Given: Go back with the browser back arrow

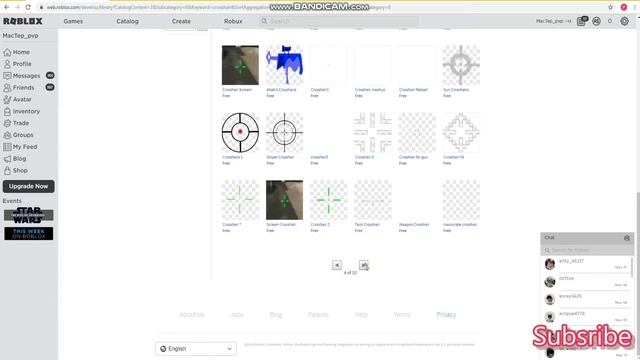Looking at the screenshot, I should tap(7, 7).
